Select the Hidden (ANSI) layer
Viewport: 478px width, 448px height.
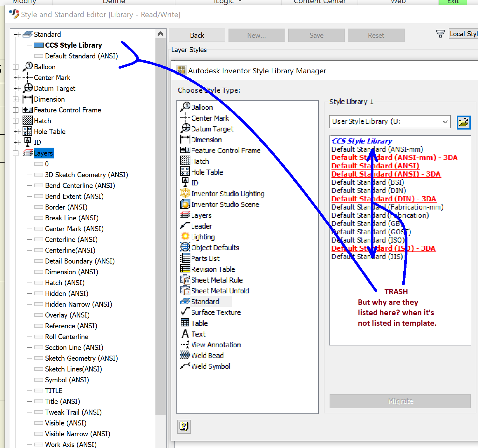point(67,293)
